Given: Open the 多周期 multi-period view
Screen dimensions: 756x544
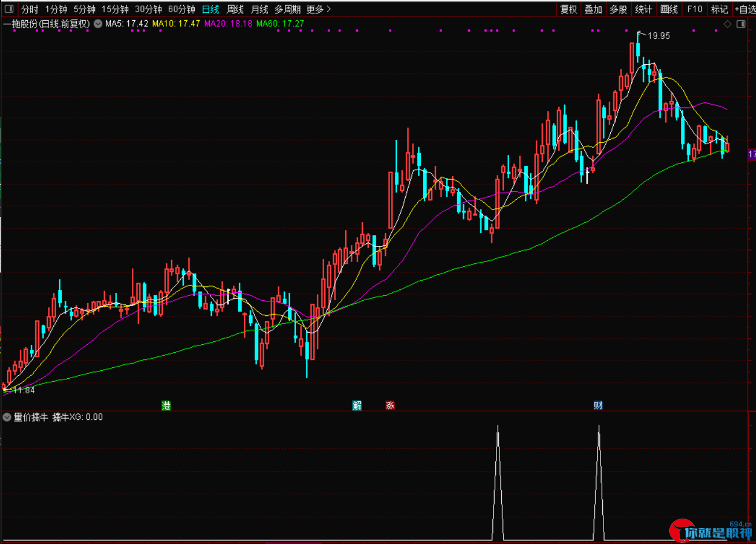Looking at the screenshot, I should pyautogui.click(x=287, y=9).
